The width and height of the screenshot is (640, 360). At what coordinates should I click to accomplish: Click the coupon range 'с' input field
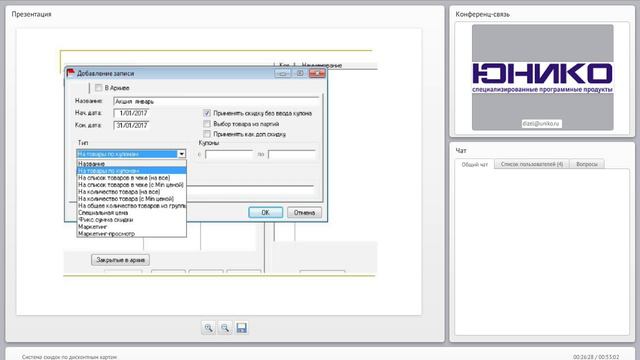(x=229, y=154)
